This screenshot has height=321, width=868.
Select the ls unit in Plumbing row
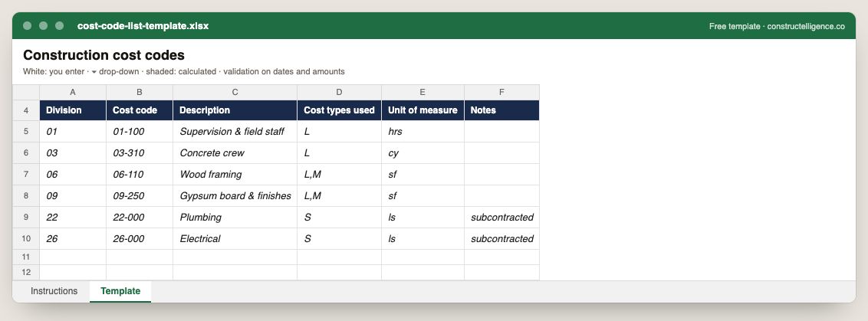click(x=422, y=218)
